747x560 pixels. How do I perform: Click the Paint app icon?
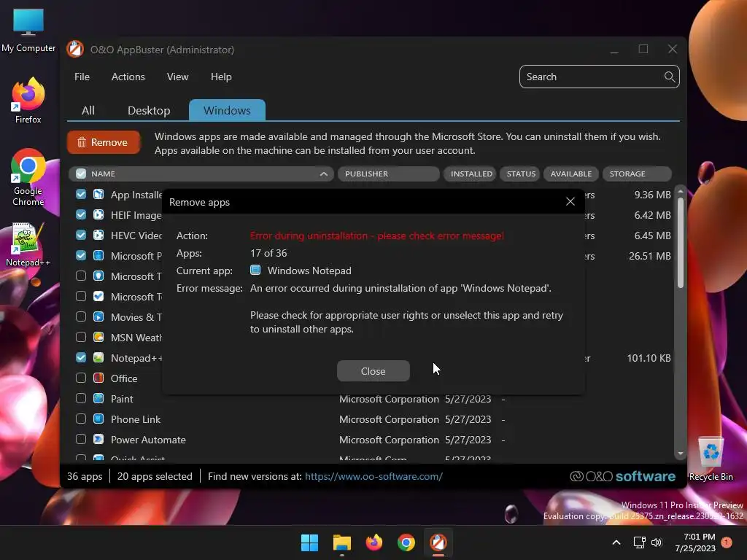pos(98,399)
